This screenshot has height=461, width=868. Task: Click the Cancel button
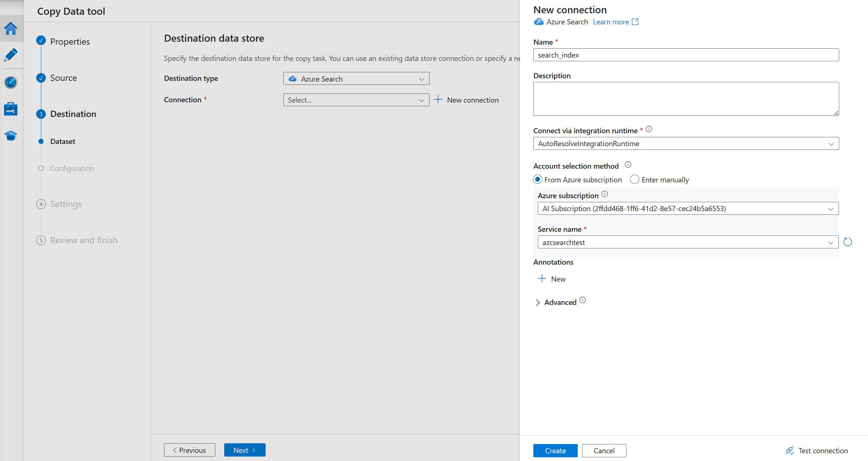click(x=604, y=450)
